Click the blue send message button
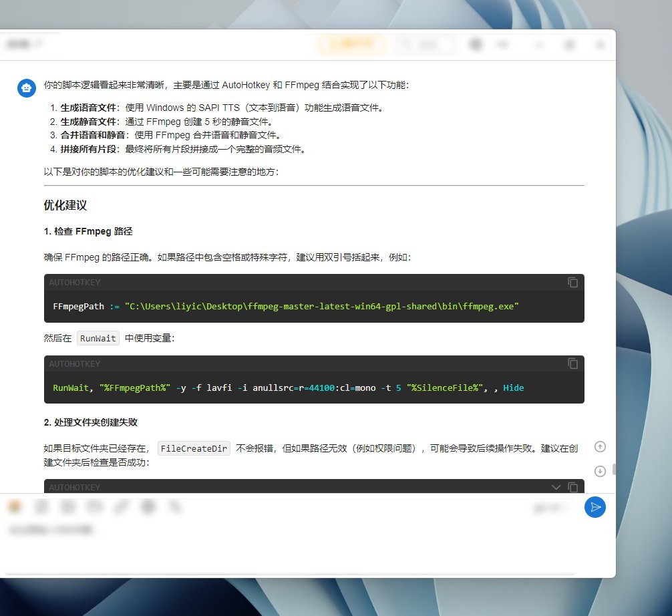672x616 pixels. (x=595, y=508)
